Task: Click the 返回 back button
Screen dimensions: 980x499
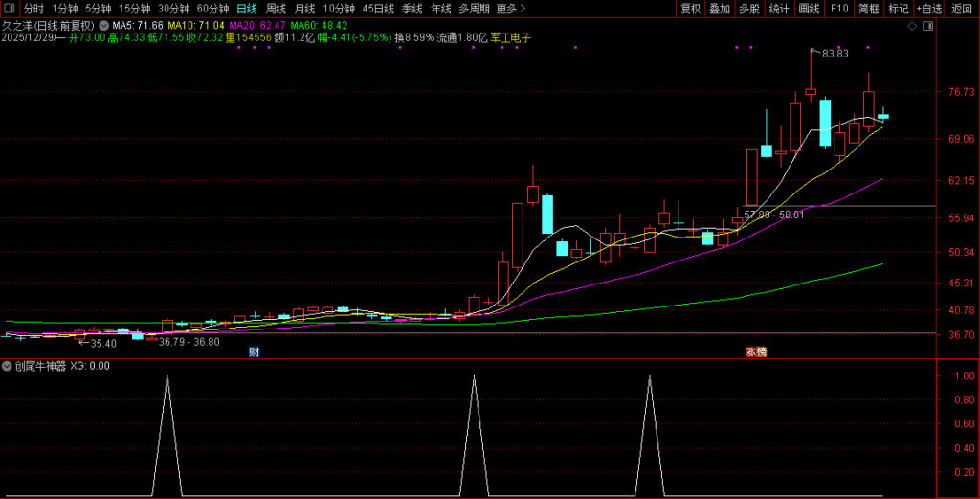Action: 962,9
